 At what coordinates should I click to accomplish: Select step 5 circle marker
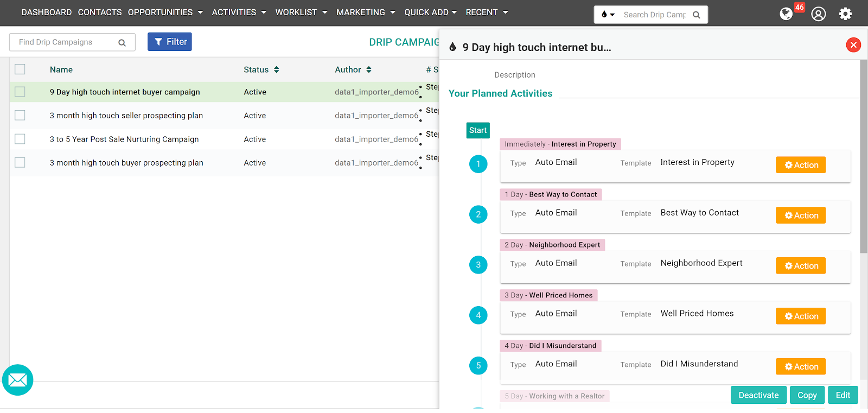point(478,366)
